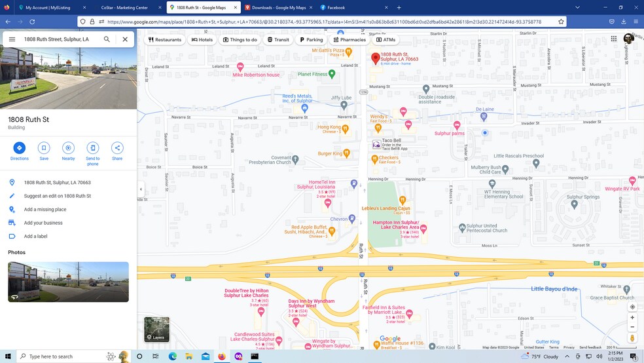
Task: Open the Google apps grid
Action: 613,39
